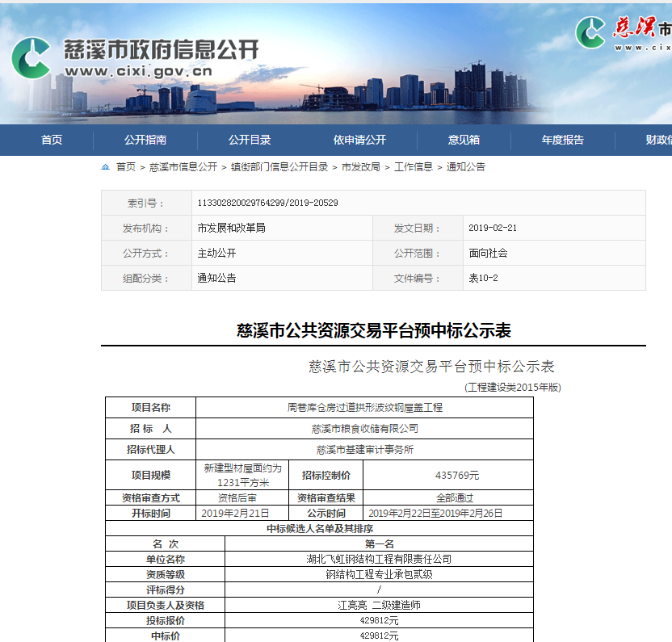The height and width of the screenshot is (642, 672).
Task: Open the 镇街部门信息公开目录 breadcrumb link
Action: [279, 167]
